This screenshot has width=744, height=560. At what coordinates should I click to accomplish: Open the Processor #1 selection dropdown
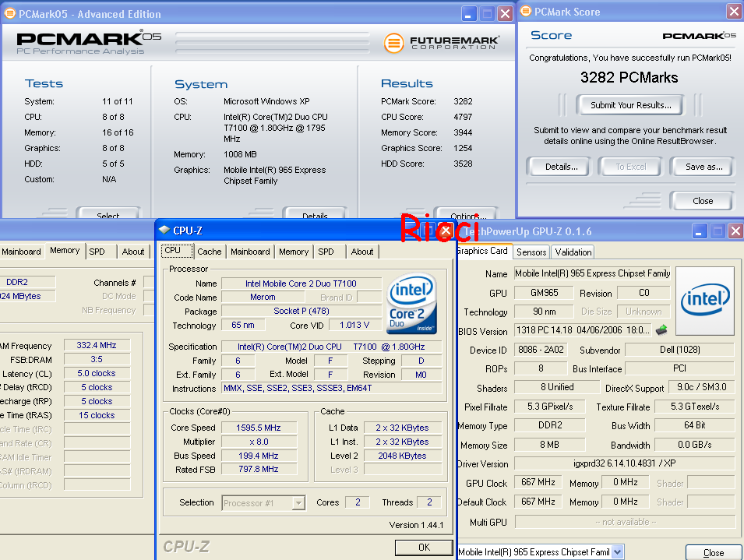click(298, 502)
